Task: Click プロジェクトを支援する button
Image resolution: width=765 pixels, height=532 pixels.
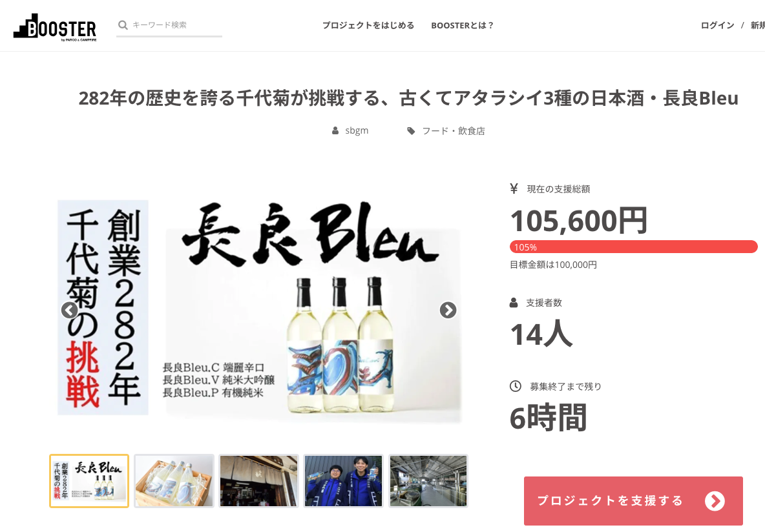Action: tap(633, 501)
